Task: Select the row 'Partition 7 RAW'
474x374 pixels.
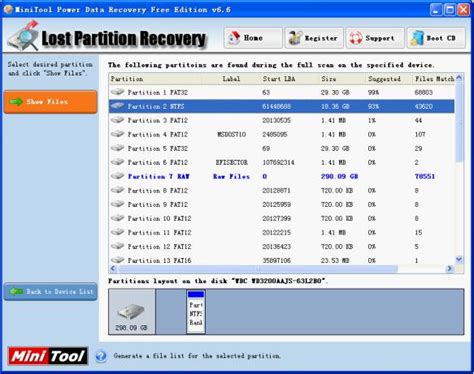Action: click(282, 176)
